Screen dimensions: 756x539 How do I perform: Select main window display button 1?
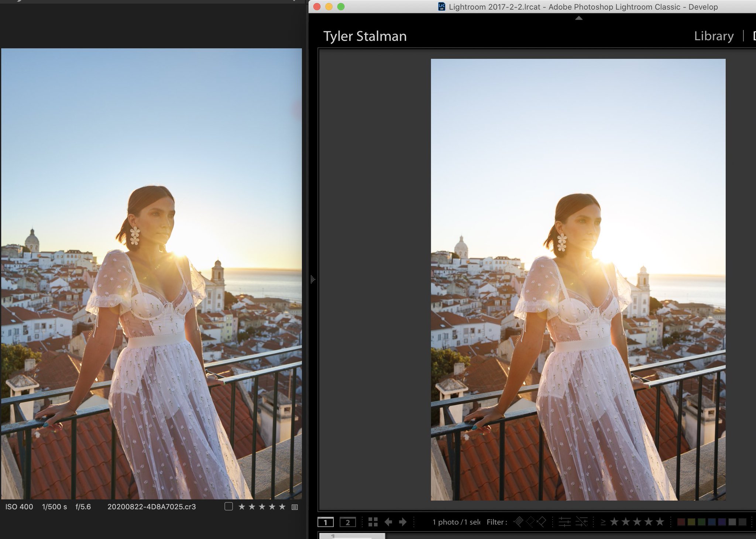pyautogui.click(x=325, y=522)
